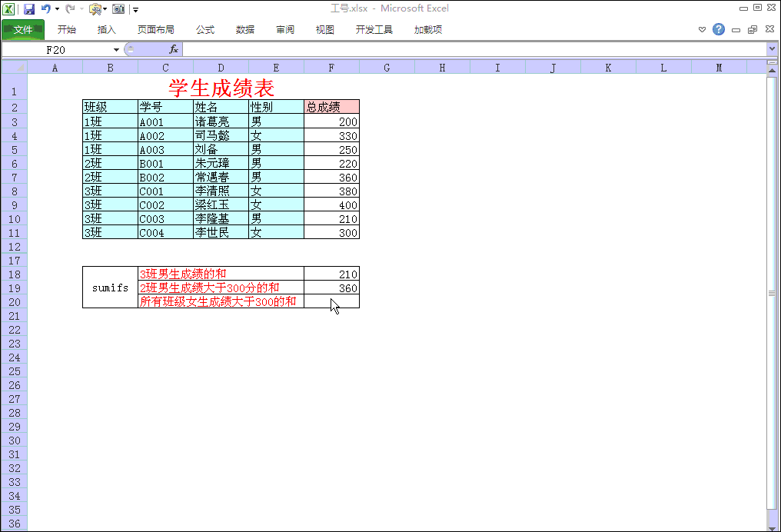The width and height of the screenshot is (781, 532).
Task: Select column M header
Action: click(719, 67)
